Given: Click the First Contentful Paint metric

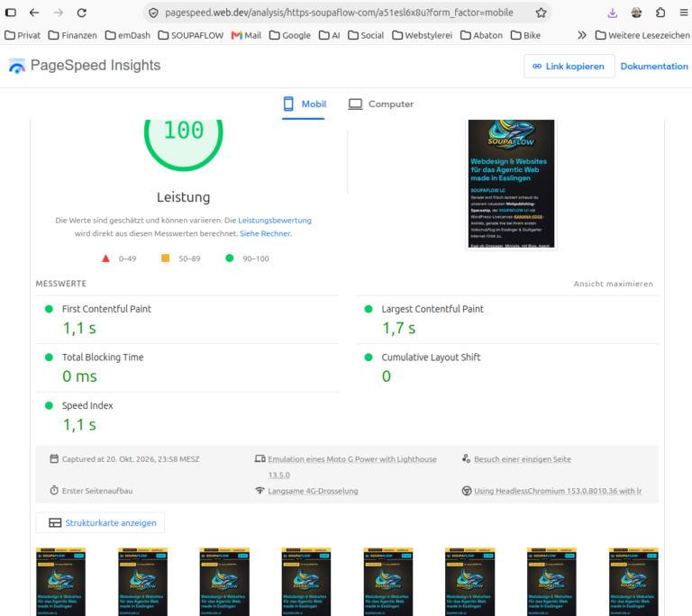Looking at the screenshot, I should coord(187,320).
